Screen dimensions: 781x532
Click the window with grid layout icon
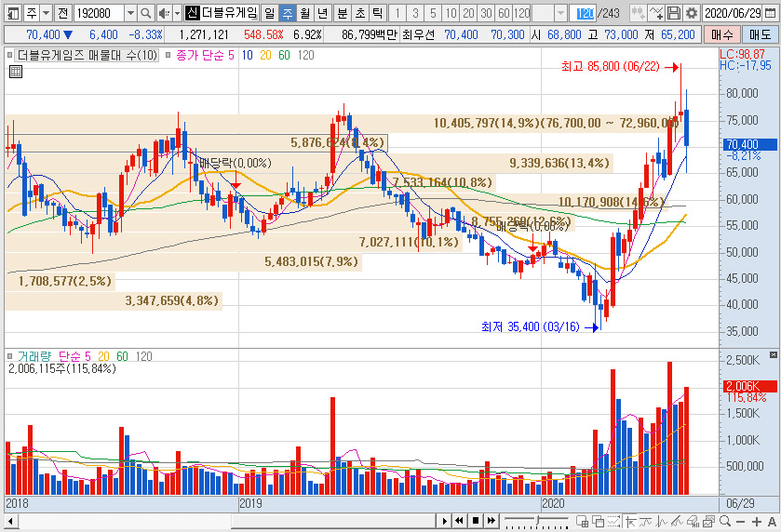click(x=582, y=521)
